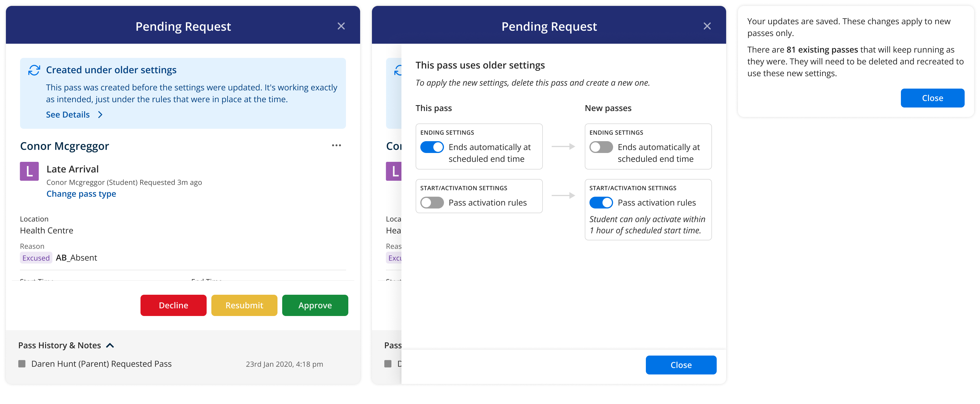Image resolution: width=980 pixels, height=404 pixels.
Task: Click This pass uses older settings heading
Action: click(480, 65)
